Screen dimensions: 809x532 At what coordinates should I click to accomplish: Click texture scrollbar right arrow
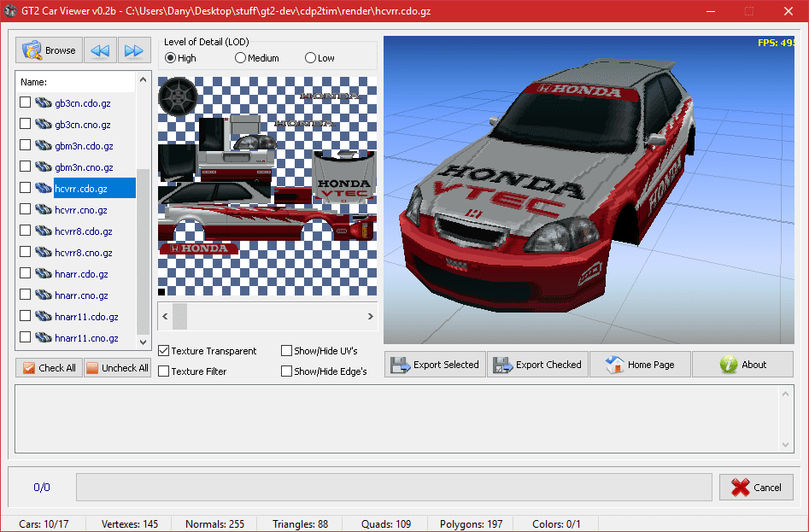370,316
